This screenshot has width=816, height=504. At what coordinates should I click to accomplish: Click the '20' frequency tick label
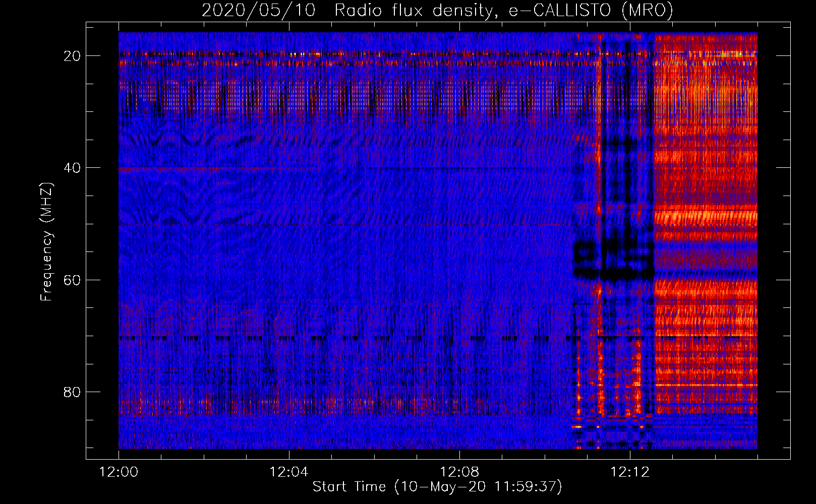coord(73,56)
